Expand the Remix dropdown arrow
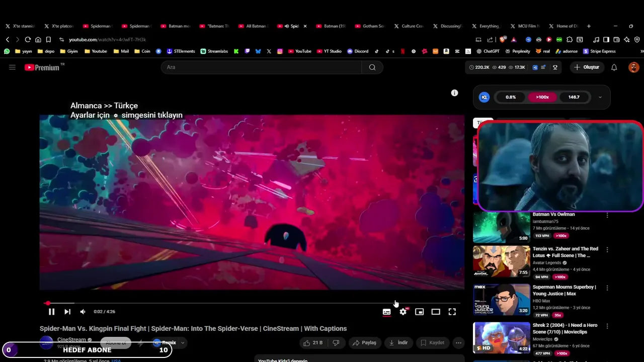Screen dimensions: 644x362 [x=183, y=343]
